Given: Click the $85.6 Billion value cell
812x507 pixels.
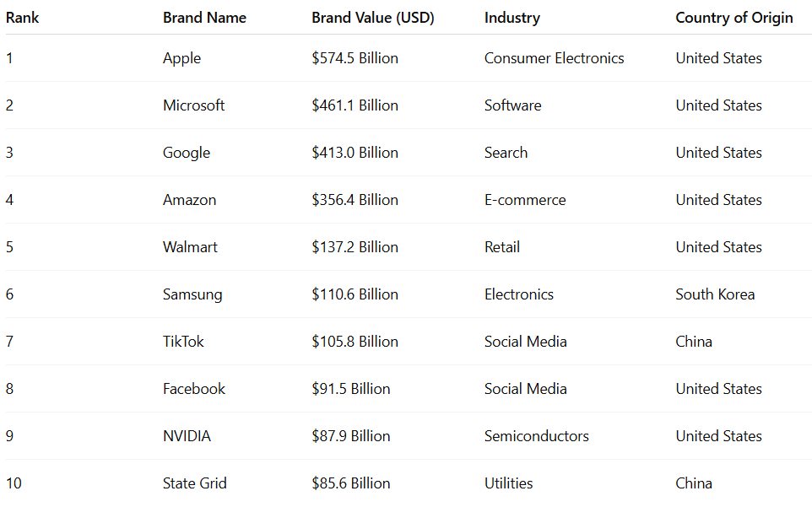Looking at the screenshot, I should coord(350,483).
